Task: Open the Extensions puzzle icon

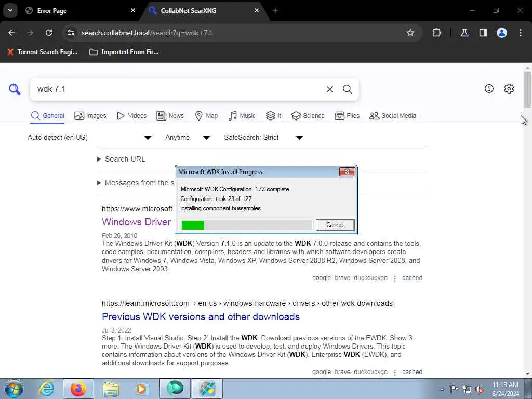Action: pos(436,33)
